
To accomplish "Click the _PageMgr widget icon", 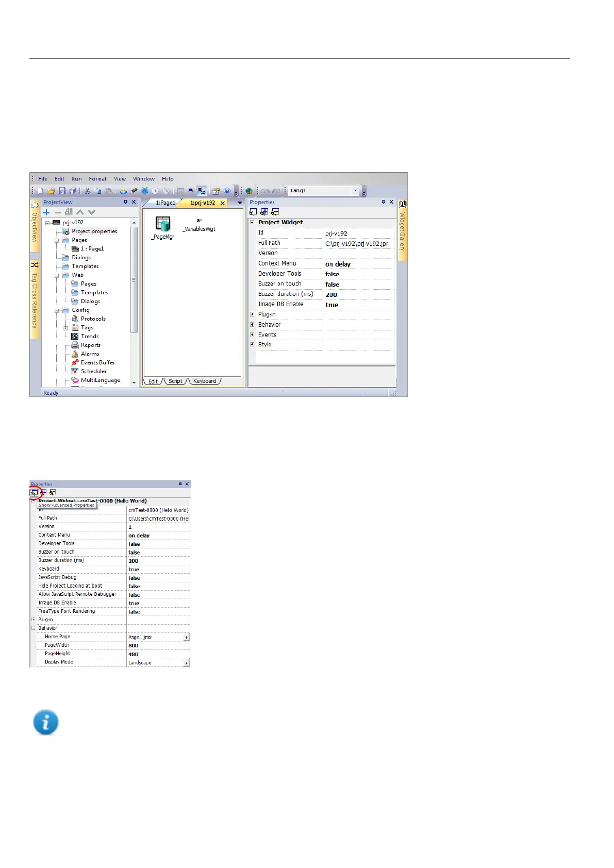I will pyautogui.click(x=163, y=225).
